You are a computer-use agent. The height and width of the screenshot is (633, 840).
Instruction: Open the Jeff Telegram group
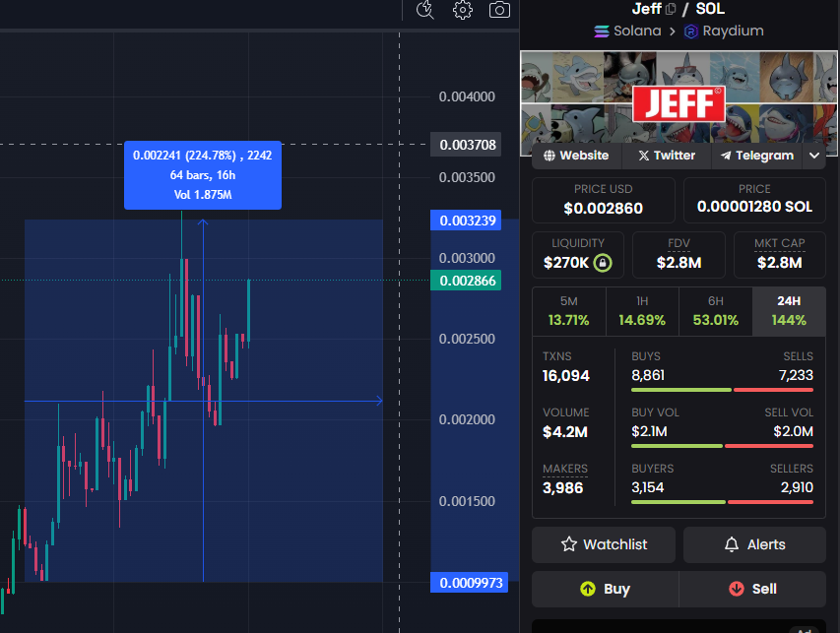[x=756, y=156]
